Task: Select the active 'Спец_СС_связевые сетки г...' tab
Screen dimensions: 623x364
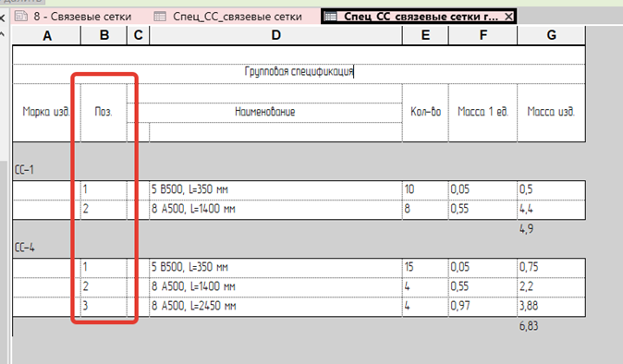Action: 419,17
